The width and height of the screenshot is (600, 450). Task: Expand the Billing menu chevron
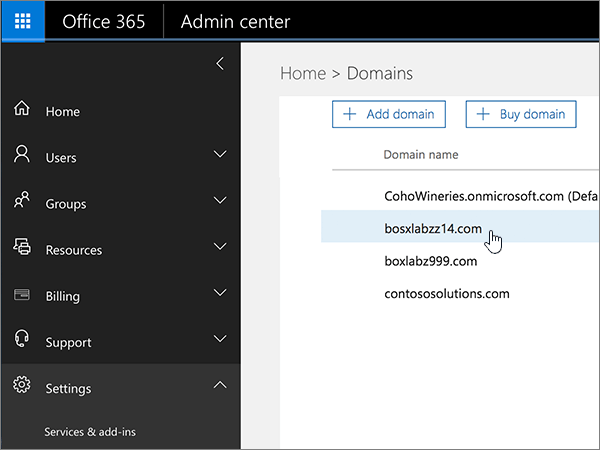pos(220,293)
